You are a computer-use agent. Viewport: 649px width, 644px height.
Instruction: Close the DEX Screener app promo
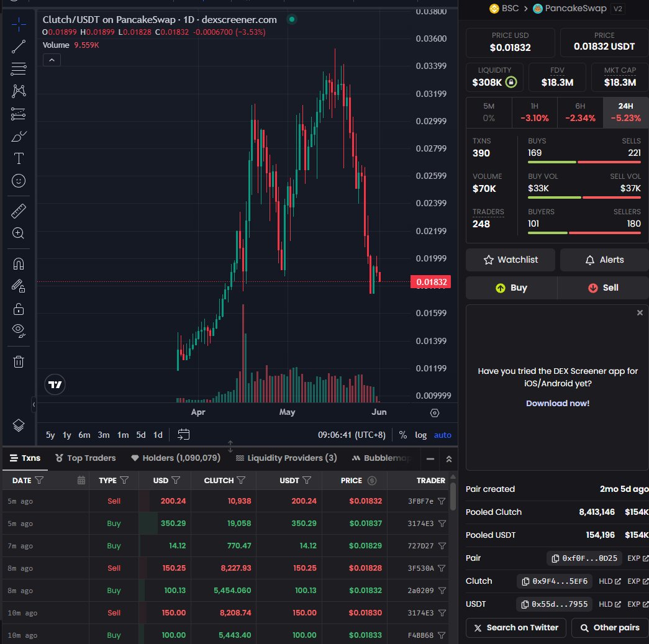(640, 312)
